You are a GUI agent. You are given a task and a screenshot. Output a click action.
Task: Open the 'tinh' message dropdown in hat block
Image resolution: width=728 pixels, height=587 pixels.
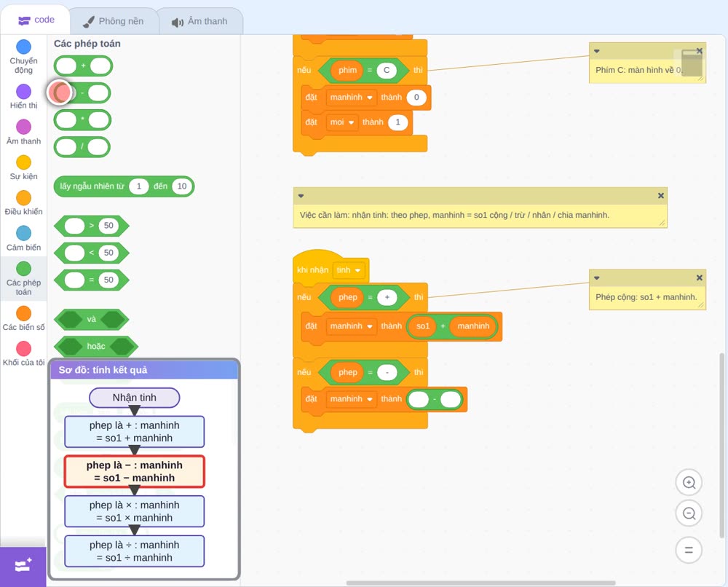(349, 270)
